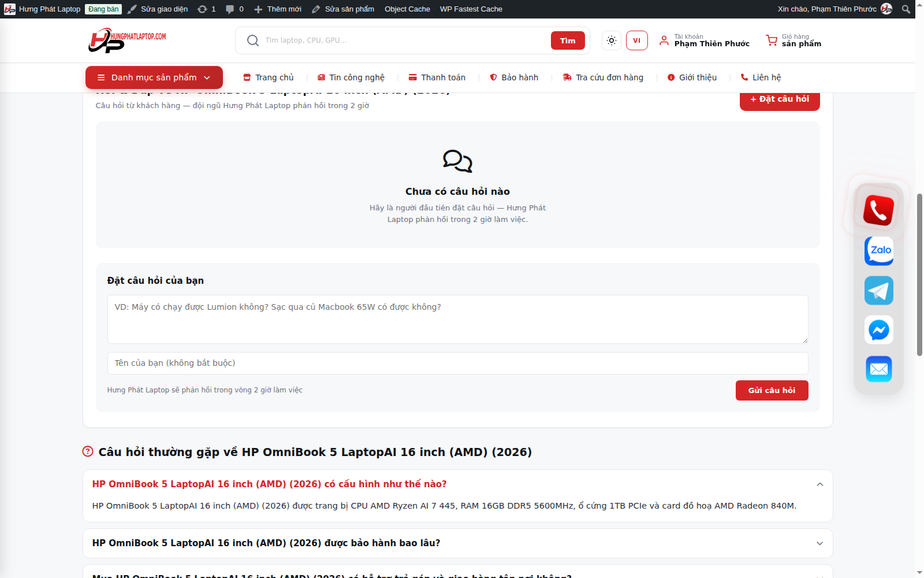
Task: Click the admin bar user avatar
Action: point(886,9)
